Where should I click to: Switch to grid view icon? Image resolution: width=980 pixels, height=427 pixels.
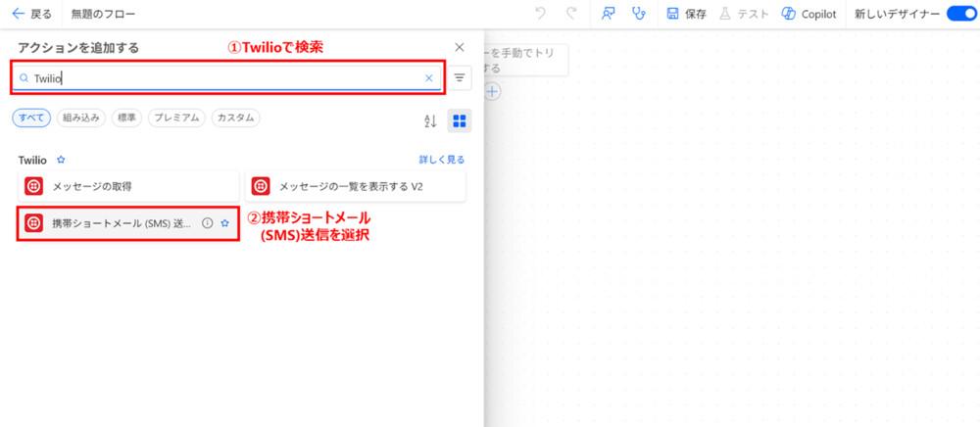(460, 121)
